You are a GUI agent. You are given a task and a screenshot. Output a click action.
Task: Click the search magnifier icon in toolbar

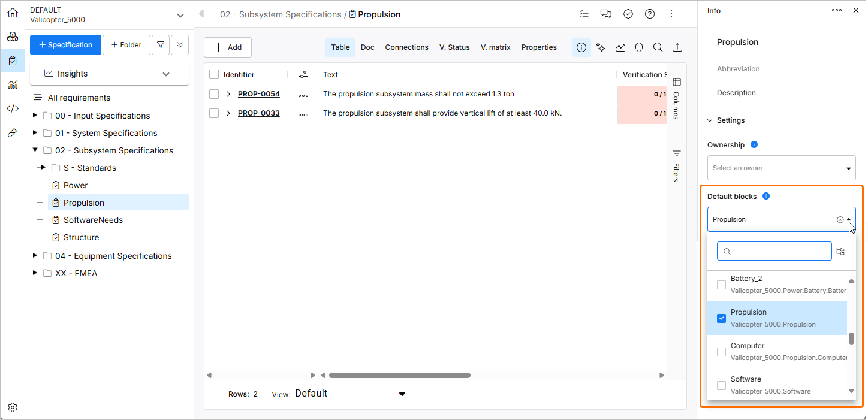click(x=658, y=47)
